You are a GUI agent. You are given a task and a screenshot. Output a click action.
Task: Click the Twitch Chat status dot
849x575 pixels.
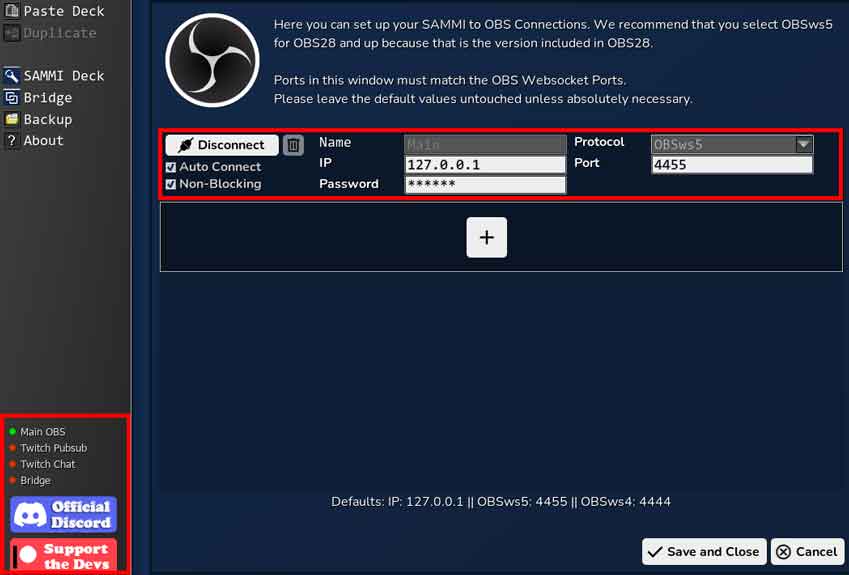point(12,464)
